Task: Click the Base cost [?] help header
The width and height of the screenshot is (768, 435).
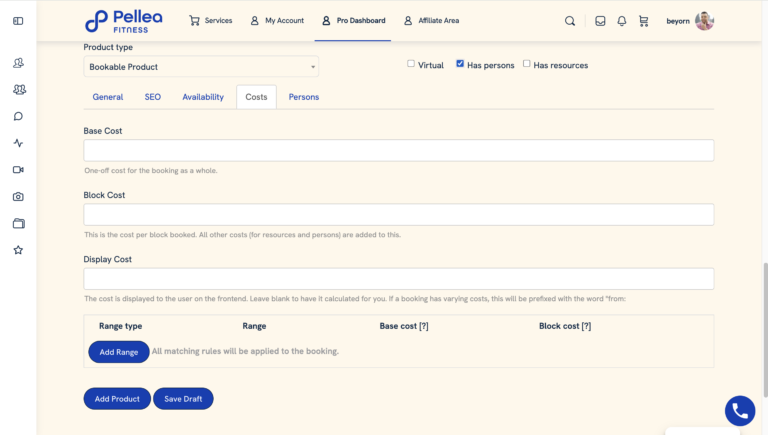Action: click(404, 326)
